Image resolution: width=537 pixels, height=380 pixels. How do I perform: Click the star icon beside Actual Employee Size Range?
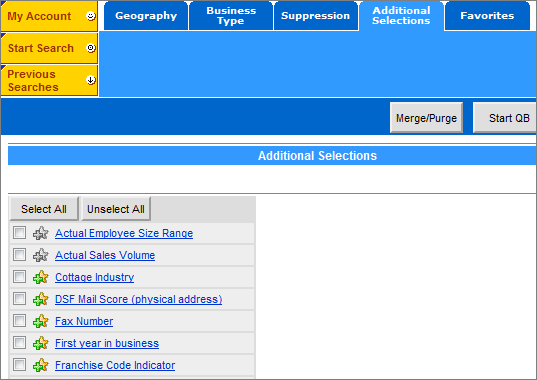pos(41,233)
